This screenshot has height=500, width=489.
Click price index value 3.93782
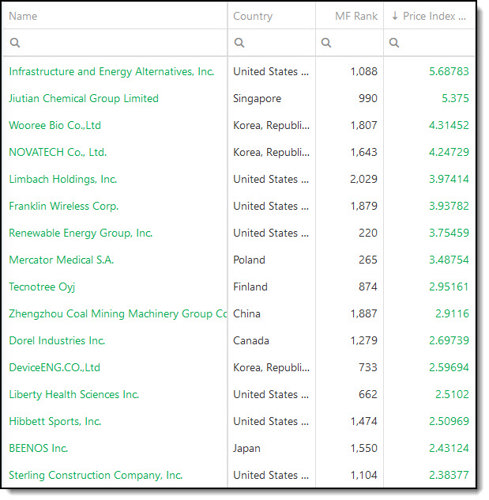[449, 206]
